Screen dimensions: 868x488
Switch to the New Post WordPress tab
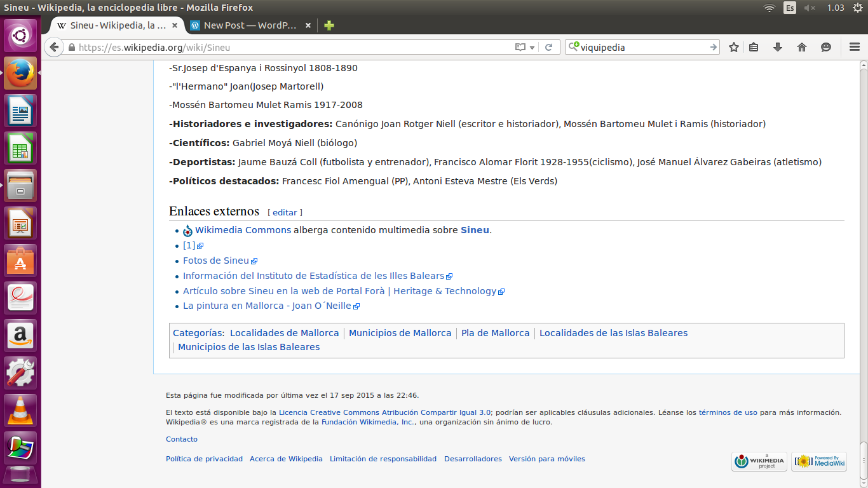(x=249, y=25)
